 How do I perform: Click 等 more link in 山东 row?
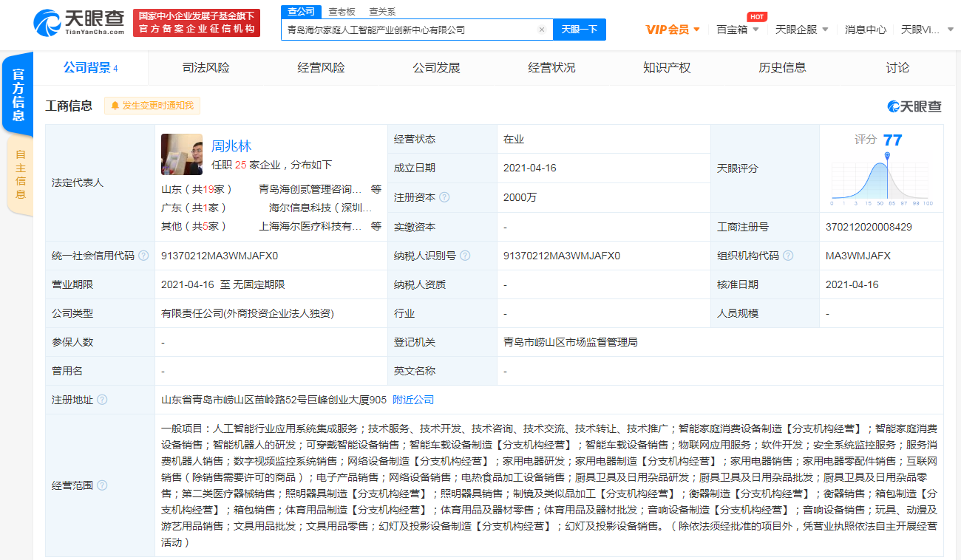click(376, 189)
